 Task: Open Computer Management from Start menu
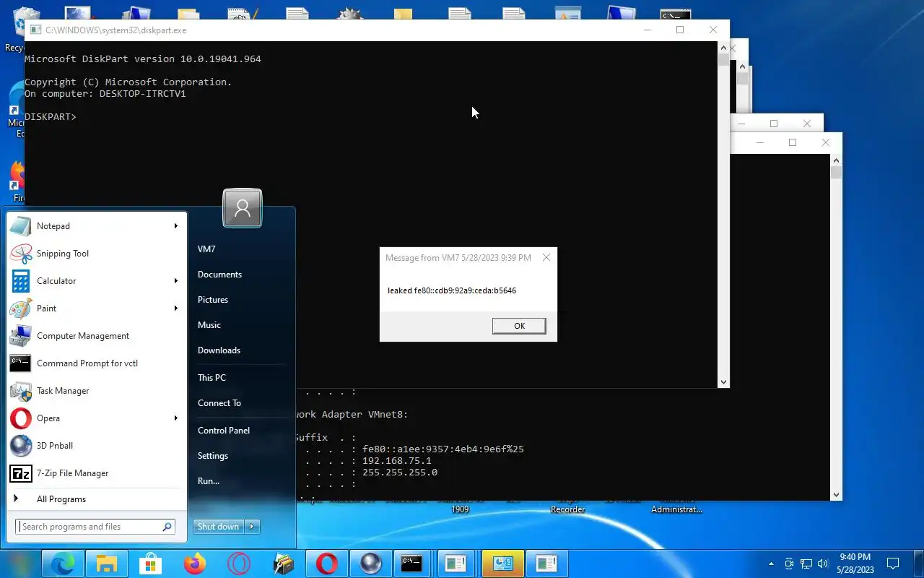click(x=96, y=336)
